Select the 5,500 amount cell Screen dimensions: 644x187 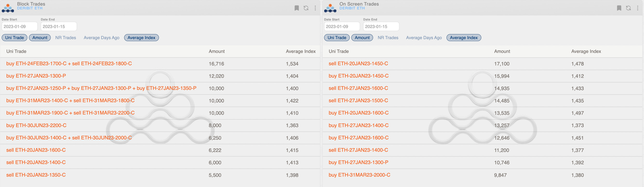coord(215,175)
